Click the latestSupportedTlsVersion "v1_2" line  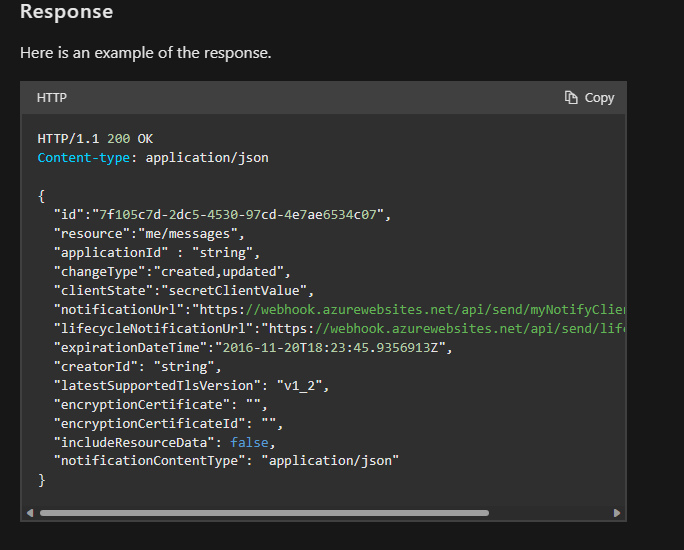192,386
